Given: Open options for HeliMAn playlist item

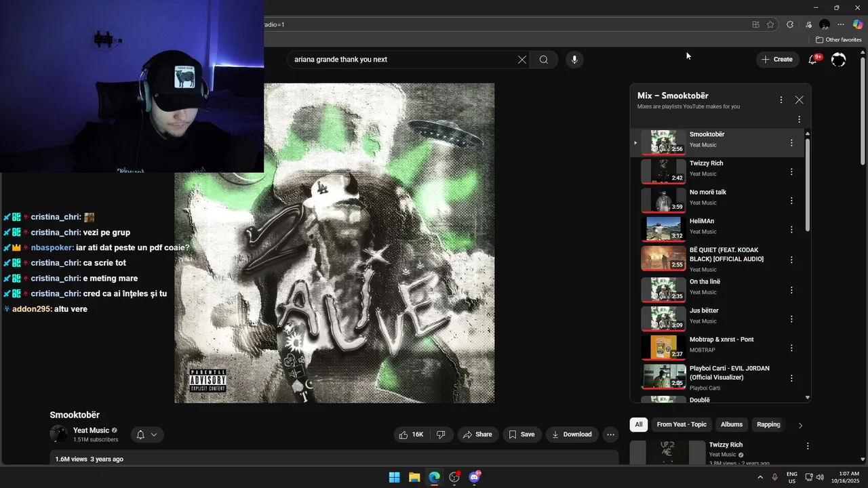Looking at the screenshot, I should tap(791, 230).
